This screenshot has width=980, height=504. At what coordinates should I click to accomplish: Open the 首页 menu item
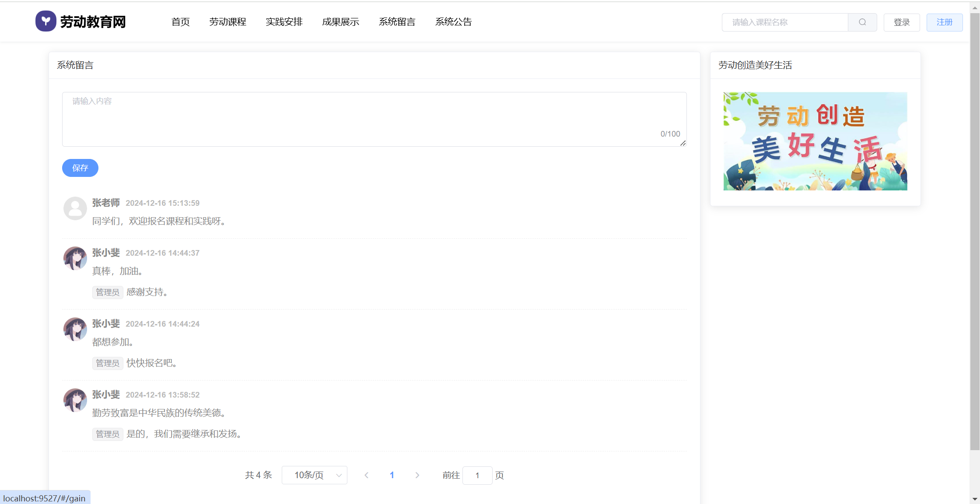coord(180,22)
